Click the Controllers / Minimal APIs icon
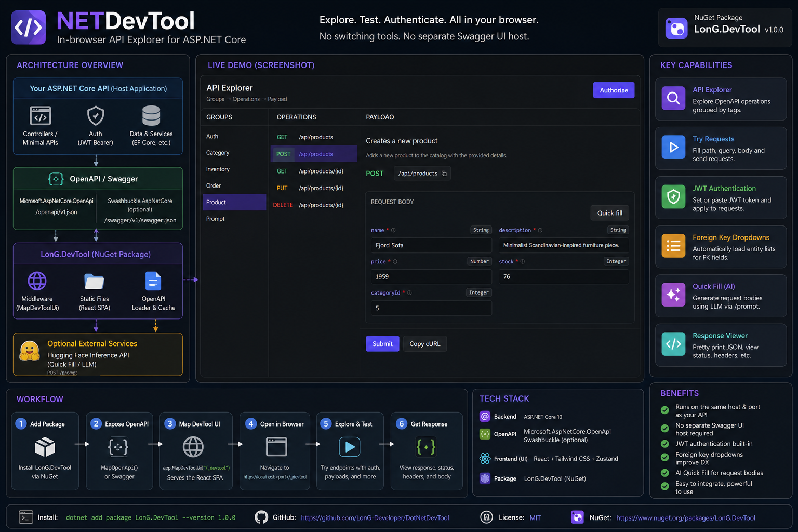Image resolution: width=798 pixels, height=532 pixels. [x=41, y=116]
